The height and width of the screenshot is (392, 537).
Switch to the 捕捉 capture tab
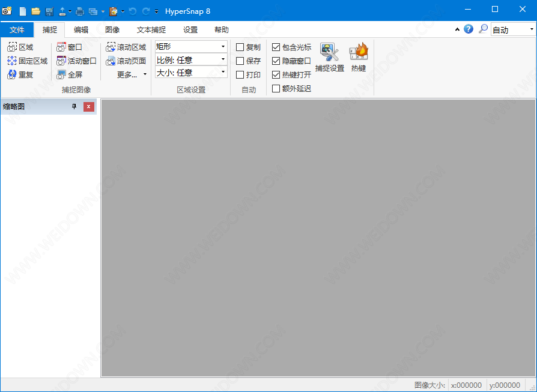50,30
